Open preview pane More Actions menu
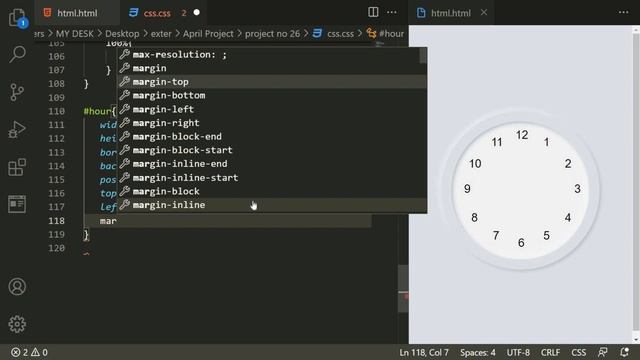The height and width of the screenshot is (360, 640). click(623, 12)
